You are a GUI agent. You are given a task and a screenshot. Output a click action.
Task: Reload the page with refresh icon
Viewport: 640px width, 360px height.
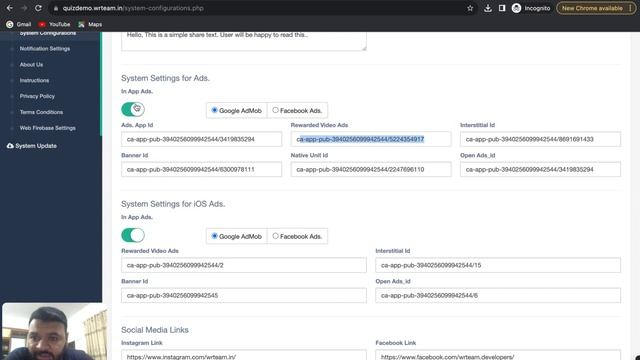pos(38,8)
